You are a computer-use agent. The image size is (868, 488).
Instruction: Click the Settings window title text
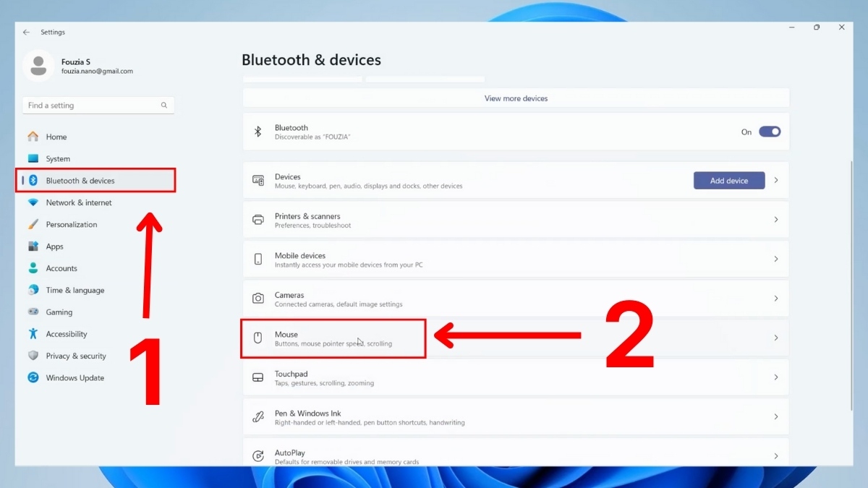coord(53,33)
